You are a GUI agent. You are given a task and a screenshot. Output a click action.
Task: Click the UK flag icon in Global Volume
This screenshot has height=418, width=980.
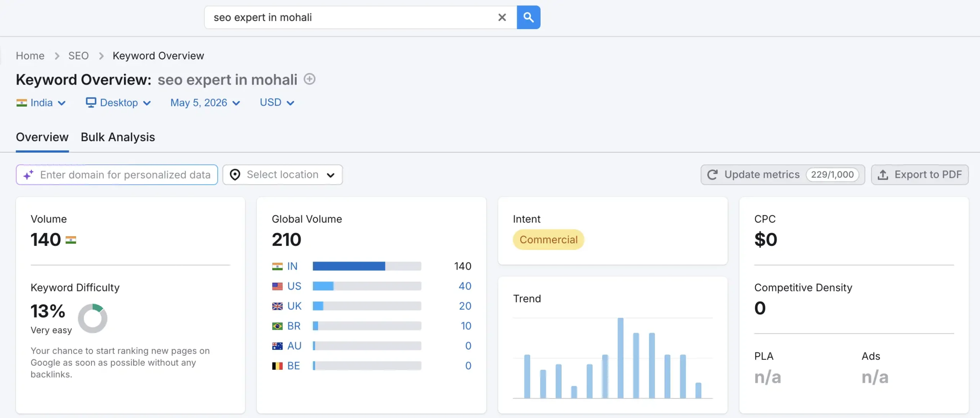click(x=277, y=306)
